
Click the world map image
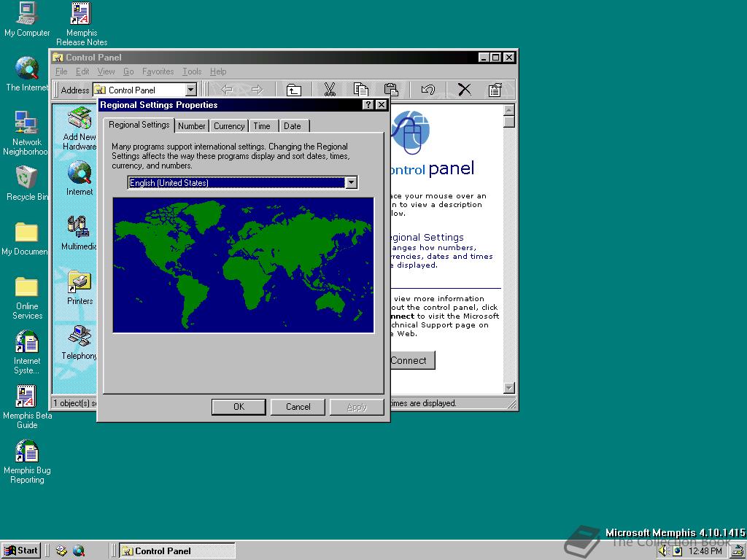[x=243, y=265]
